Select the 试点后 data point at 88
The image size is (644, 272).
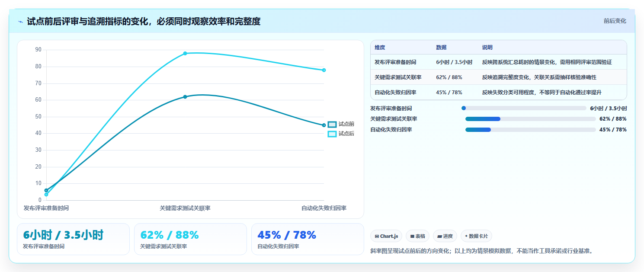coord(185,54)
